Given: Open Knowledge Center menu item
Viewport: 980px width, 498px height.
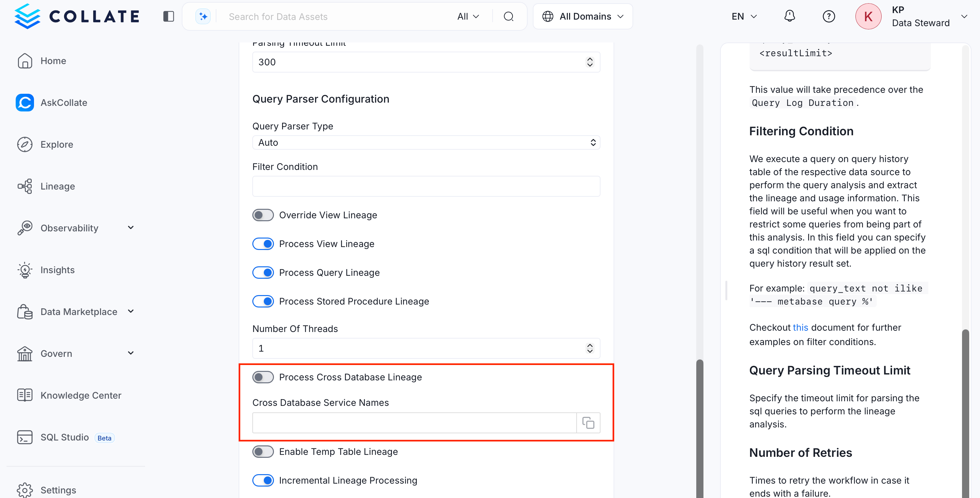Looking at the screenshot, I should click(81, 395).
